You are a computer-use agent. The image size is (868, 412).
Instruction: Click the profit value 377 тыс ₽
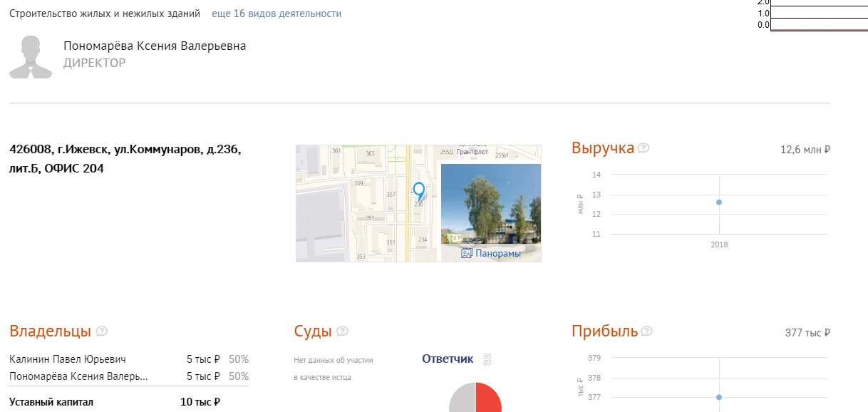[807, 332]
